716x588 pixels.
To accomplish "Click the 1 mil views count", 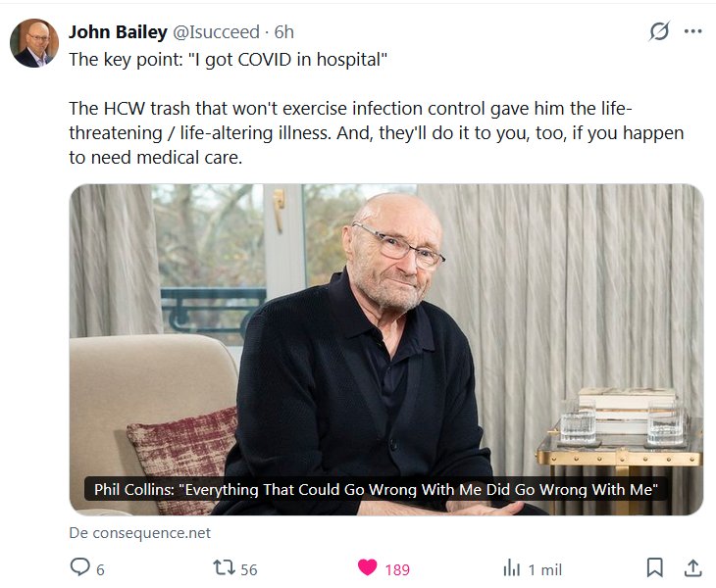I will tap(545, 569).
